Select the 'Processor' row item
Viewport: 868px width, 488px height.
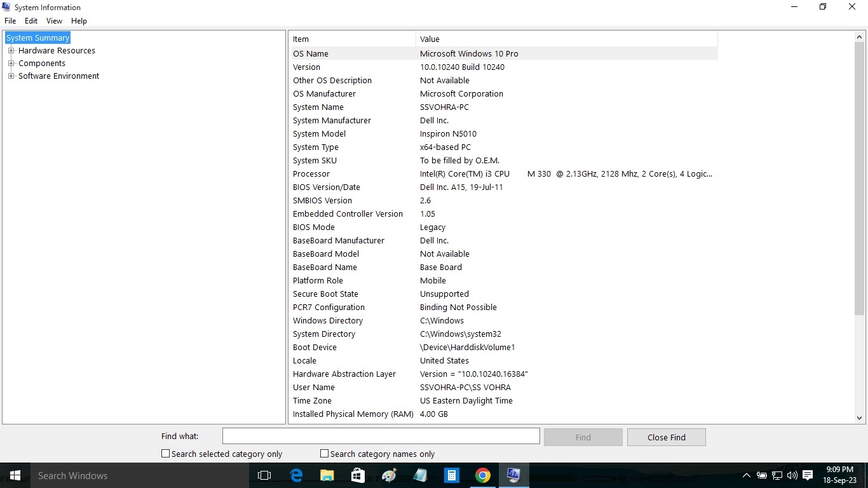pyautogui.click(x=311, y=174)
